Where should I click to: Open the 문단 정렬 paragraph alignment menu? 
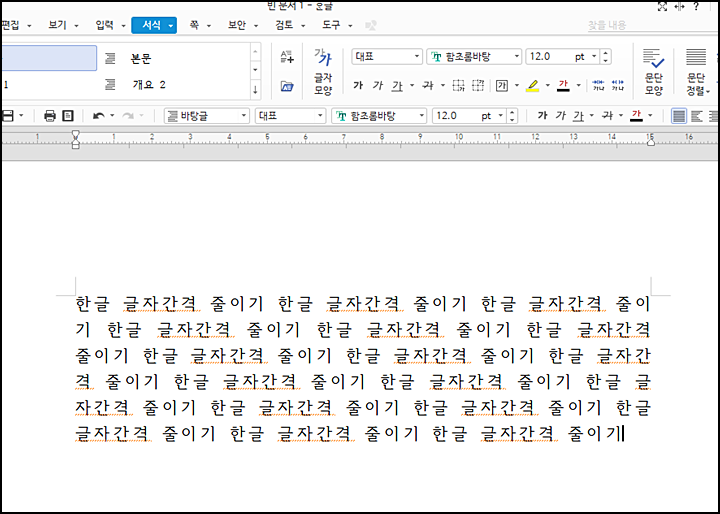tap(697, 71)
